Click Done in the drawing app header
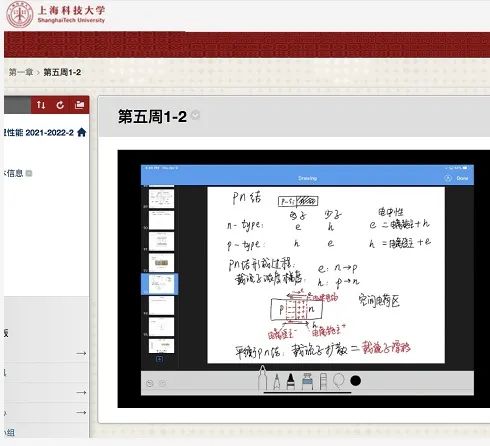The image size is (490, 446). (x=462, y=178)
